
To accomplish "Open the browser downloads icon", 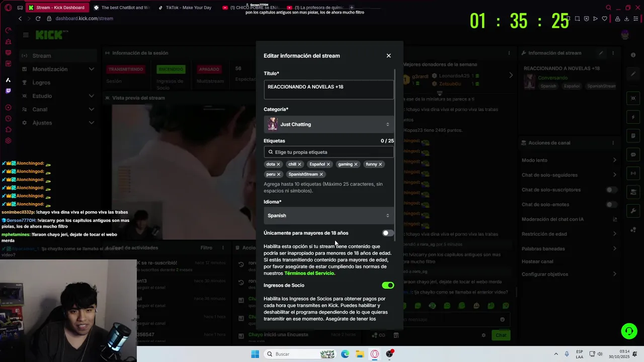I will tap(626, 19).
